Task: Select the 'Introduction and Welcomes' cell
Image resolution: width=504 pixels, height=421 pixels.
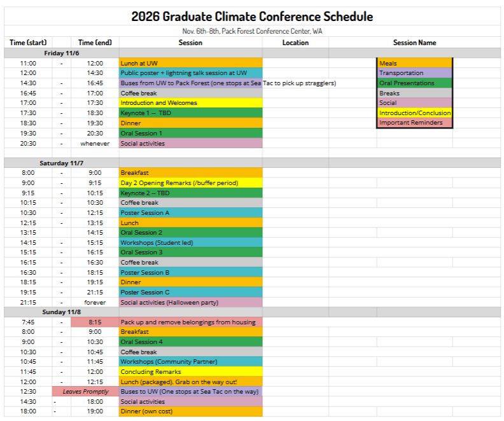Action: tap(191, 103)
